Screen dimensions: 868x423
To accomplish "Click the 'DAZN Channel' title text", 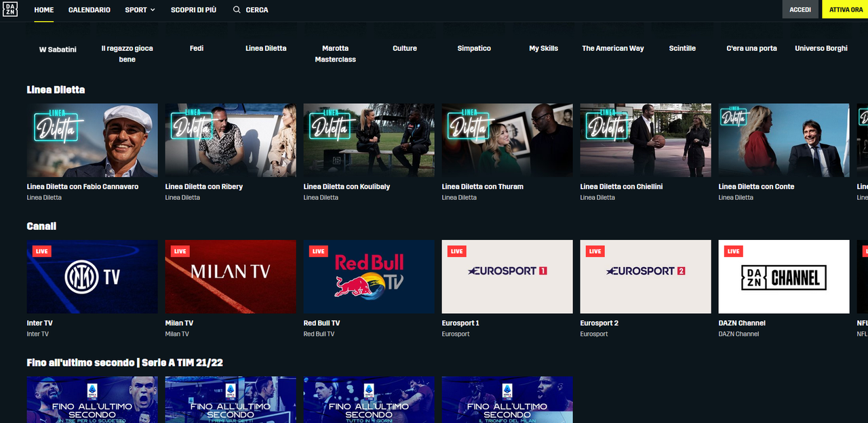I will [x=742, y=323].
